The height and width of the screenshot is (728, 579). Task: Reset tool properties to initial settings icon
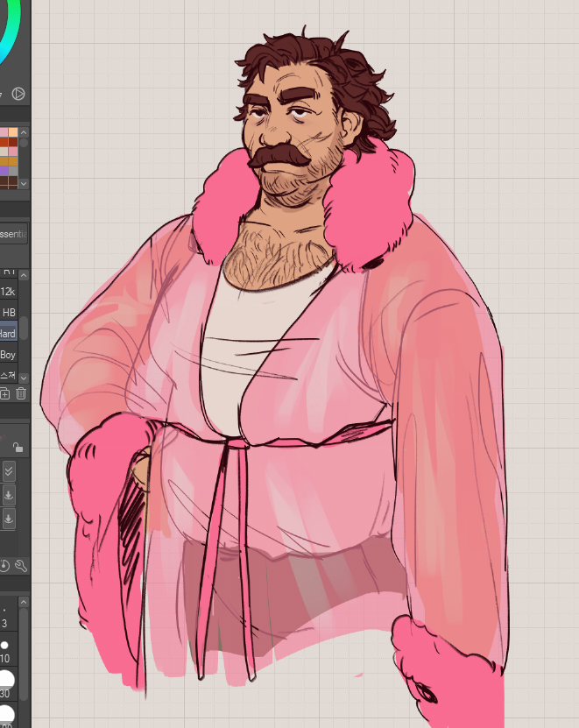click(4, 566)
